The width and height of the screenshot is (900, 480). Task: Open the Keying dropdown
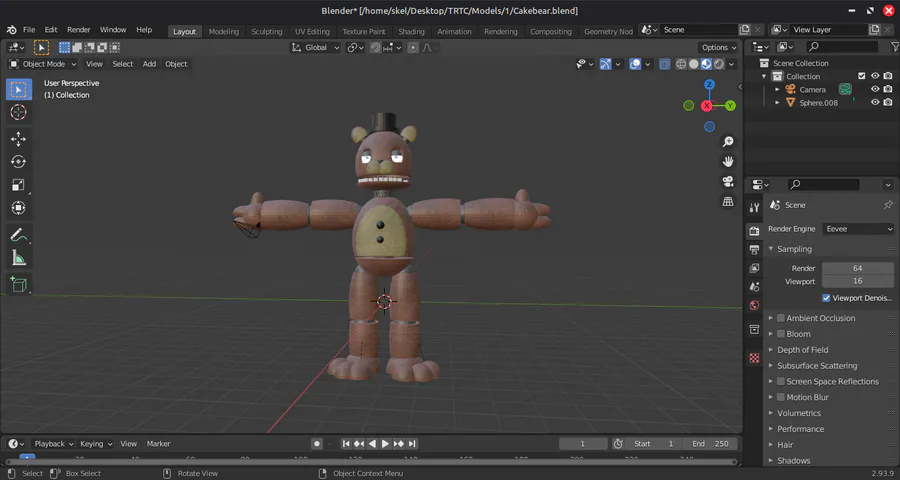pos(96,444)
